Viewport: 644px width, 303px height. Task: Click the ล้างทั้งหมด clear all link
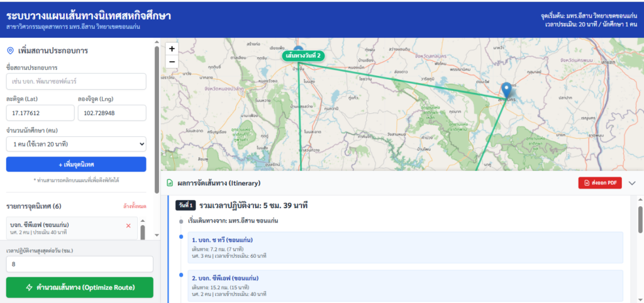click(x=134, y=206)
